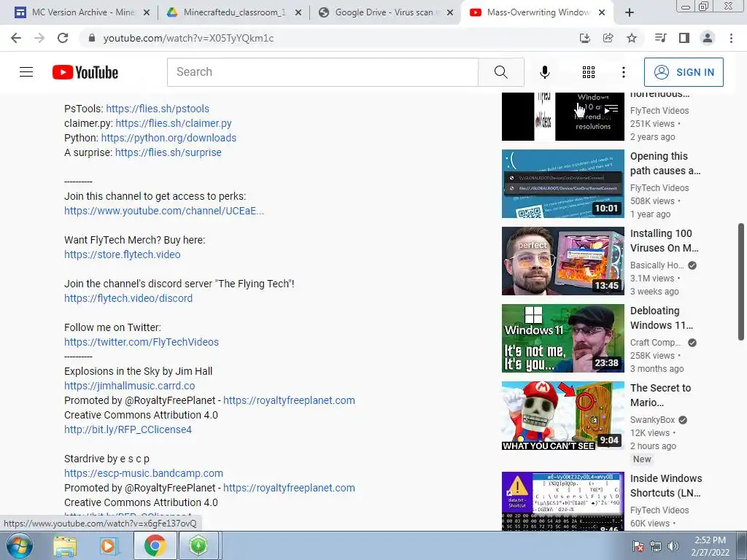Click Craft Comp... channel name
Screen dimensions: 747x560
[657, 343]
